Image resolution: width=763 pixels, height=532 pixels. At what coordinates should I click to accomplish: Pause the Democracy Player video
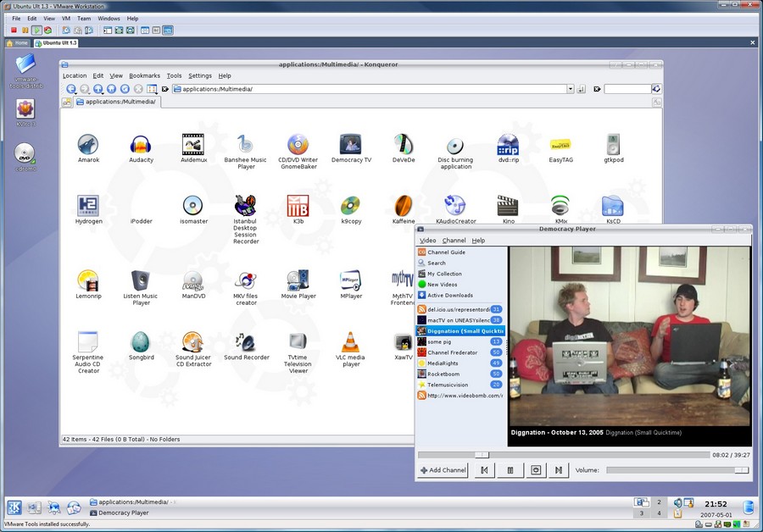coord(510,470)
